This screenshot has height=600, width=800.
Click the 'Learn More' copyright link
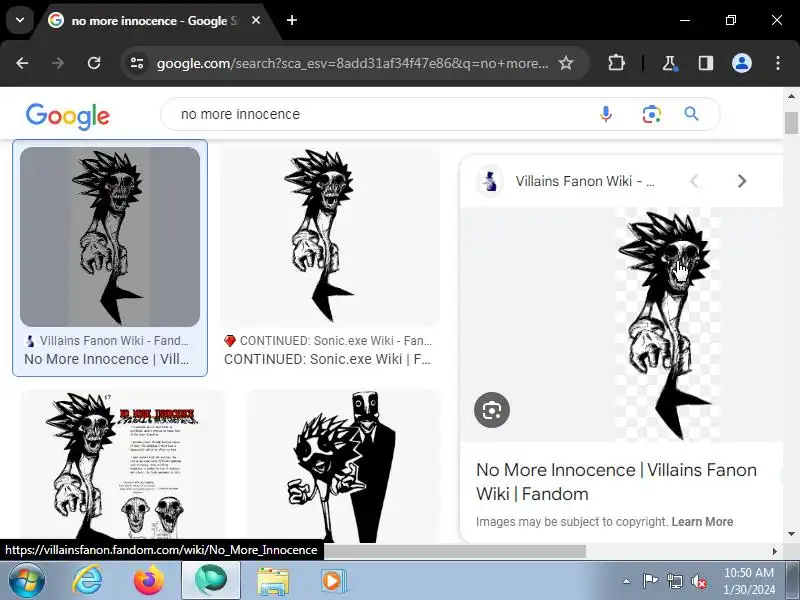[x=702, y=522]
